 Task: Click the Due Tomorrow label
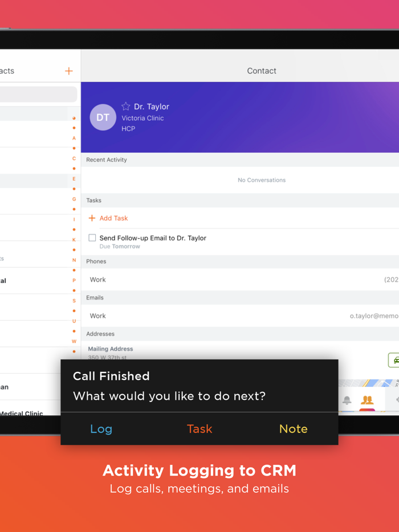[120, 246]
